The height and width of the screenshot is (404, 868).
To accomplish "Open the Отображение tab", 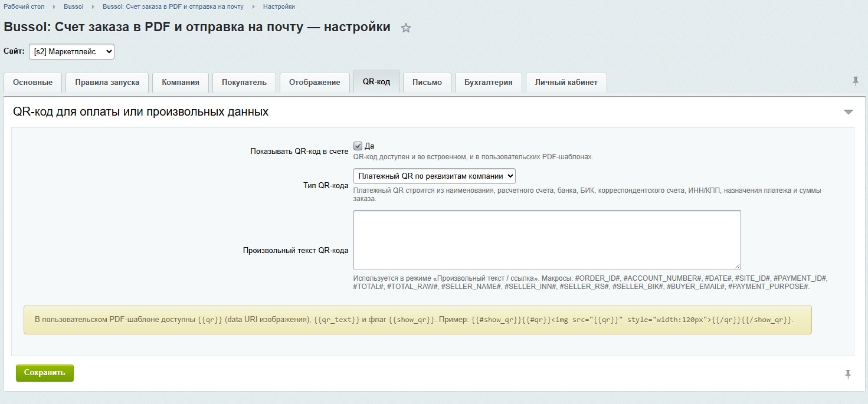I will tap(315, 83).
